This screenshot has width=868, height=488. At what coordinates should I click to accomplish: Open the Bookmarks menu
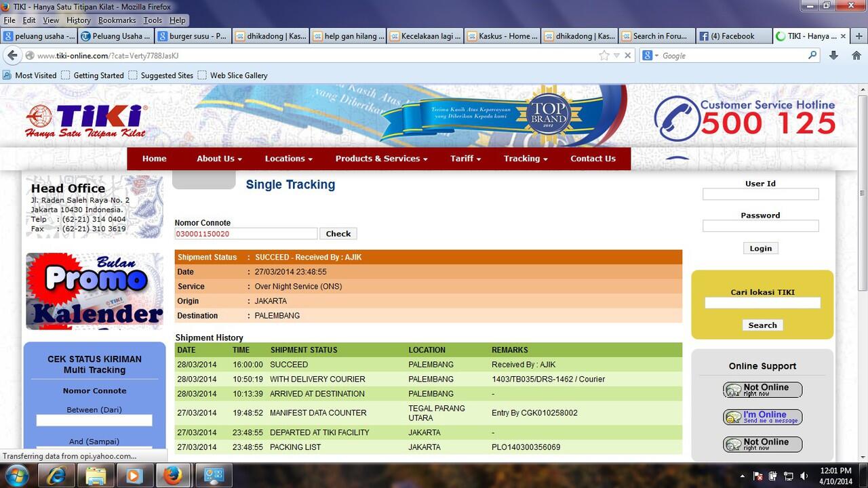pos(117,20)
